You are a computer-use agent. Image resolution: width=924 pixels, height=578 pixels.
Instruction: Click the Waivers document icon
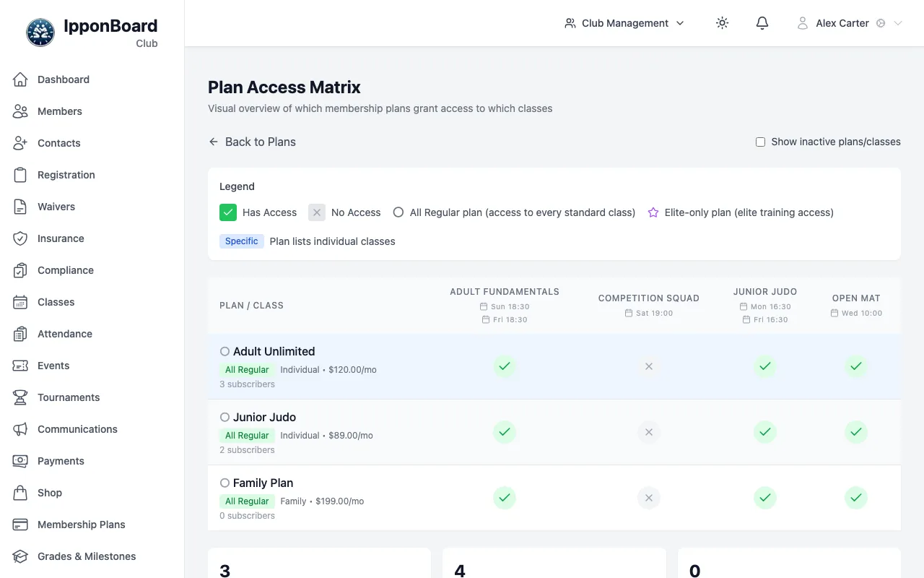(20, 207)
